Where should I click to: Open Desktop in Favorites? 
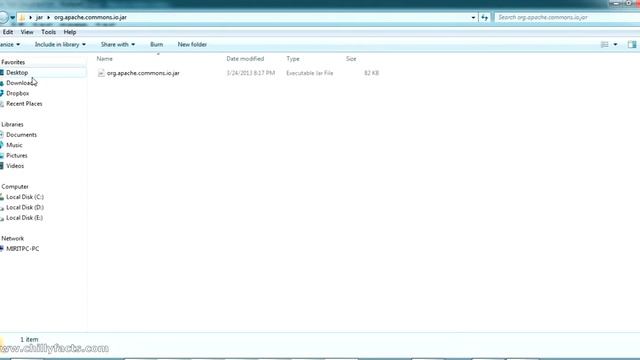(x=17, y=73)
